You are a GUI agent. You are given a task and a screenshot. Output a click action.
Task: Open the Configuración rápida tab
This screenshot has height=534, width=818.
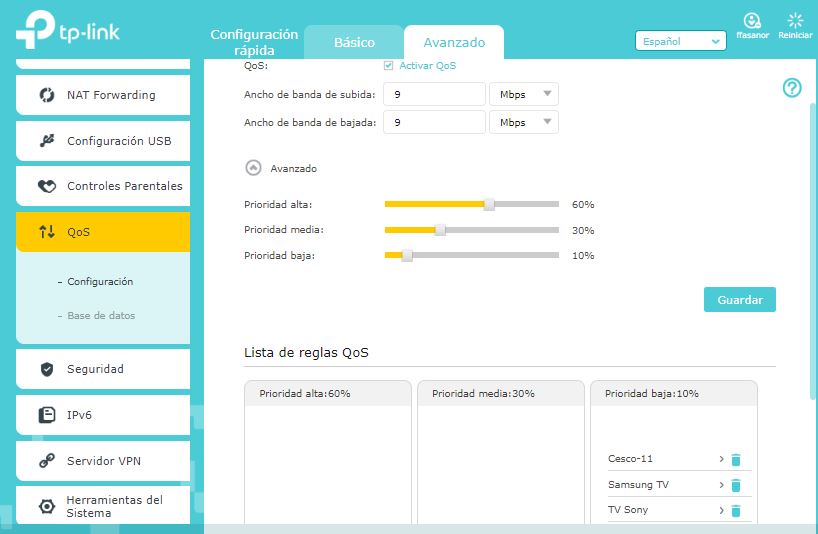pyautogui.click(x=254, y=42)
